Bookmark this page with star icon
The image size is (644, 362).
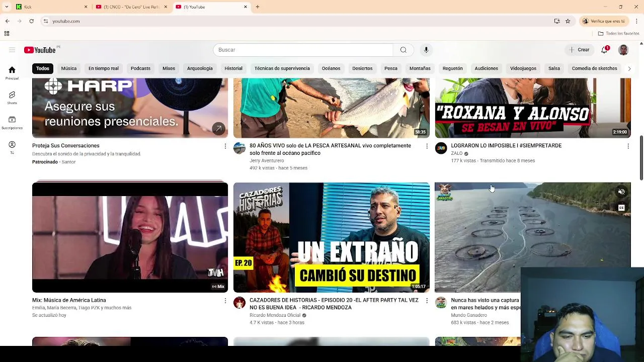tap(568, 21)
